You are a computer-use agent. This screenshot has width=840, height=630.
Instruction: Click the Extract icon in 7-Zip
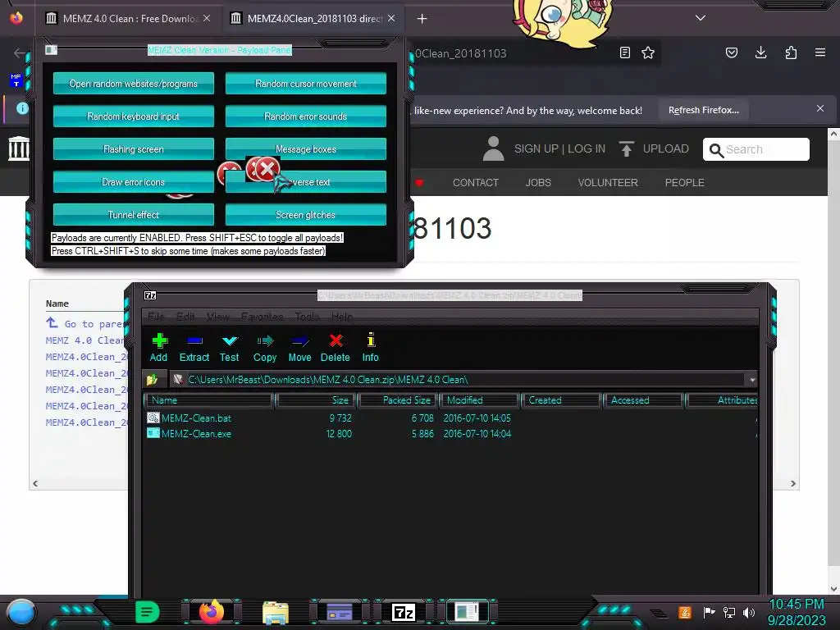point(194,340)
